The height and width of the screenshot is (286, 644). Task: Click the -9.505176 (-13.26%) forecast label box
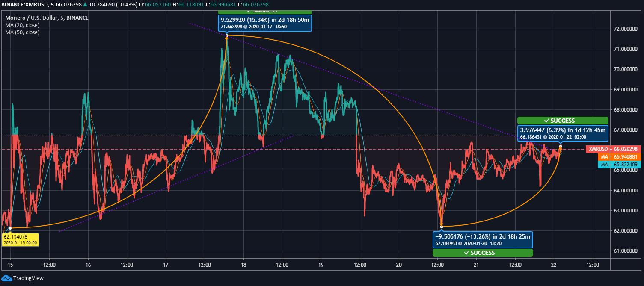(483, 240)
